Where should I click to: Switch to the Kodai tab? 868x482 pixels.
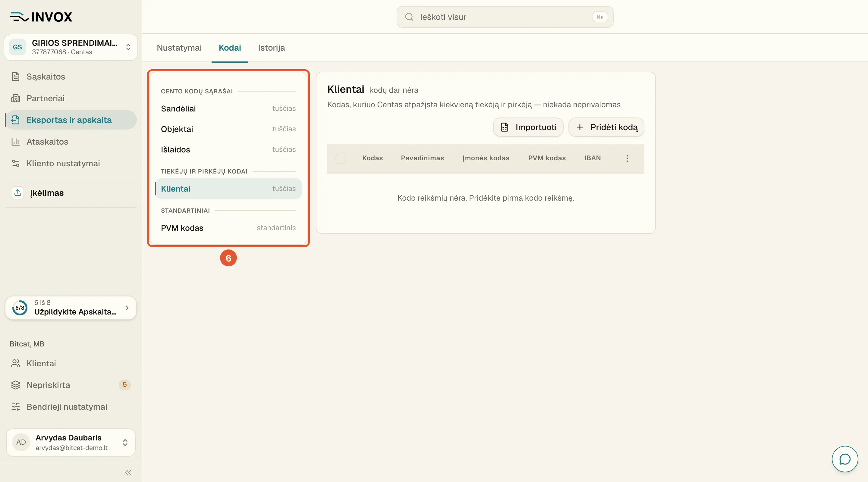point(230,48)
